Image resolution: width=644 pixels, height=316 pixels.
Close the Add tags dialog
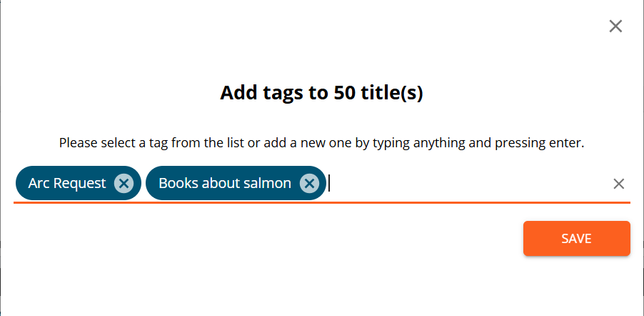coord(615,26)
